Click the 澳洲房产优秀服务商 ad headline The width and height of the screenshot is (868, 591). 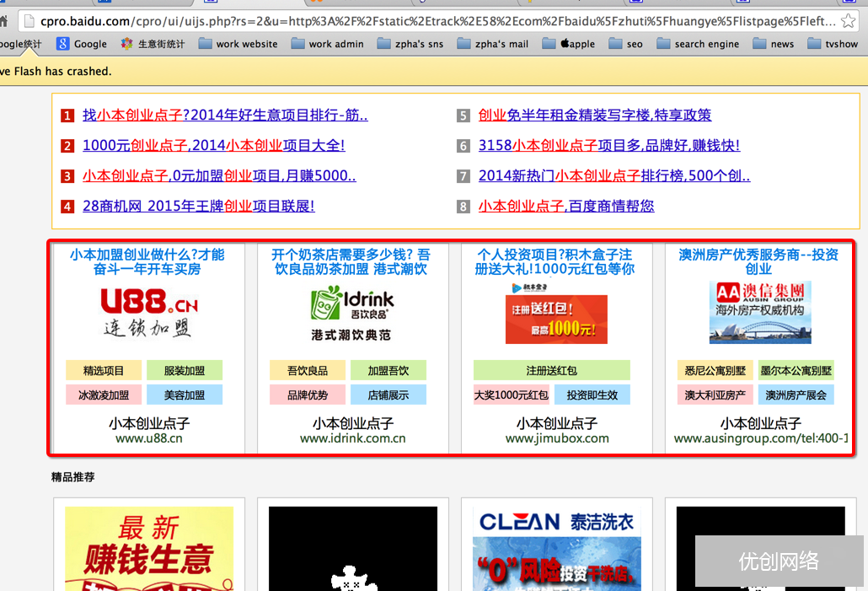tap(758, 262)
